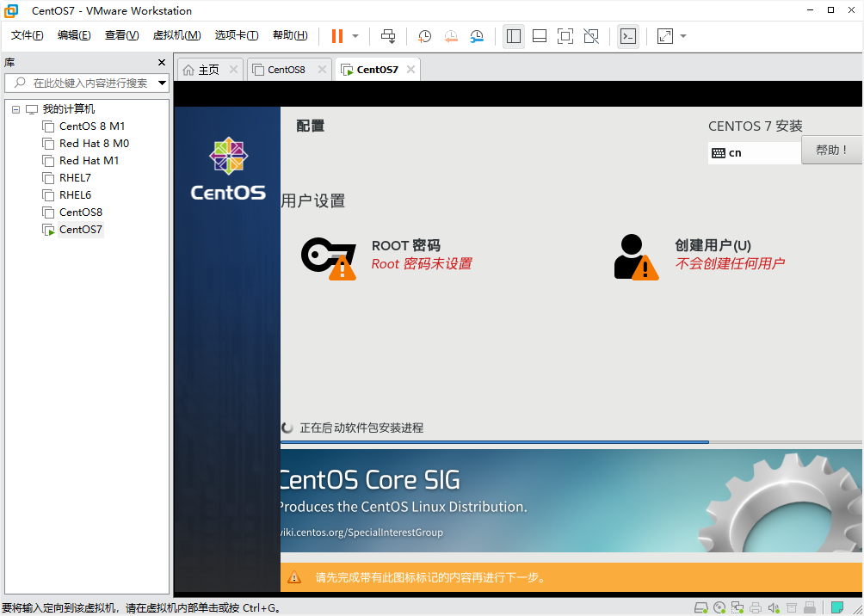Image resolution: width=864 pixels, height=616 pixels.
Task: Open the stretch display dropdown arrow
Action: (x=683, y=36)
